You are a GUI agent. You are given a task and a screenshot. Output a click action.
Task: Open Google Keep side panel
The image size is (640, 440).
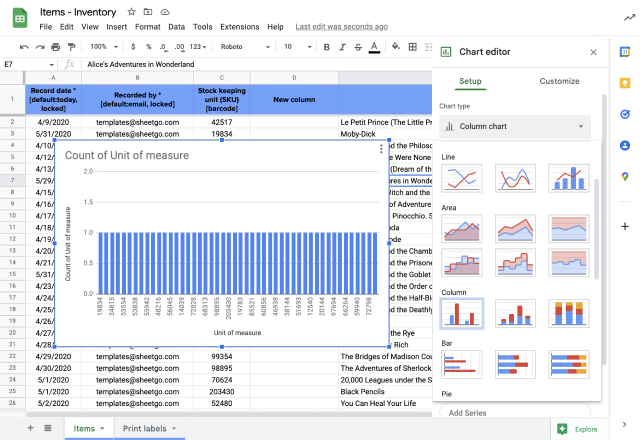click(x=625, y=83)
